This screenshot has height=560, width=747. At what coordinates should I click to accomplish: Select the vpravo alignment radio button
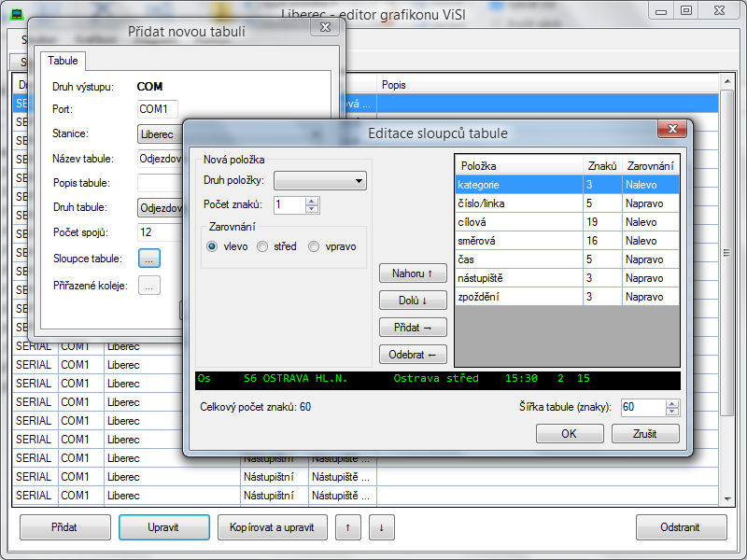coord(314,246)
